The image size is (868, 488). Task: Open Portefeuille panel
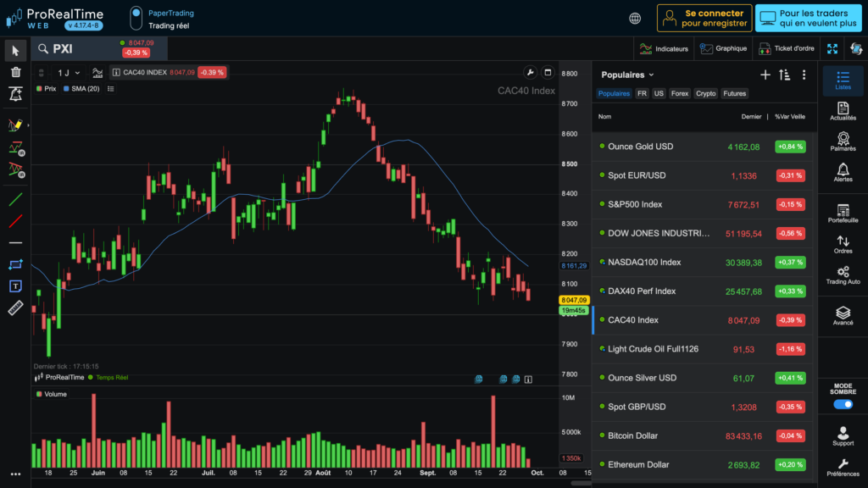(x=843, y=213)
